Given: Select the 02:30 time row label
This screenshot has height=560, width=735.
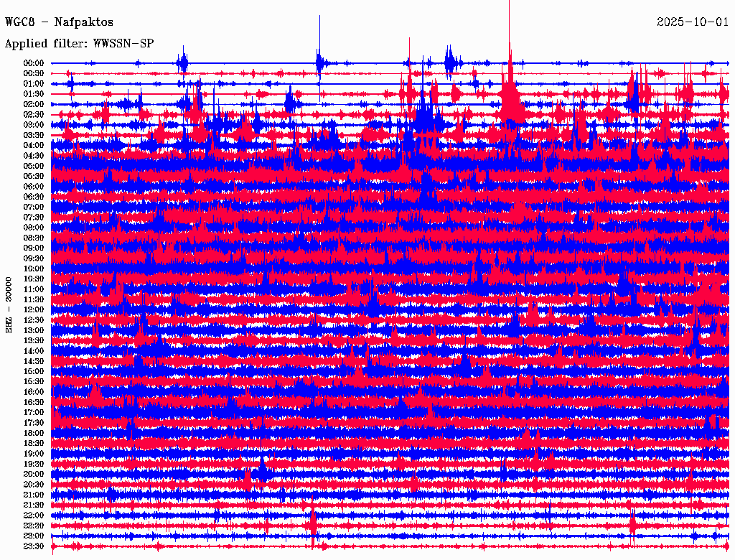Looking at the screenshot, I should coord(34,115).
